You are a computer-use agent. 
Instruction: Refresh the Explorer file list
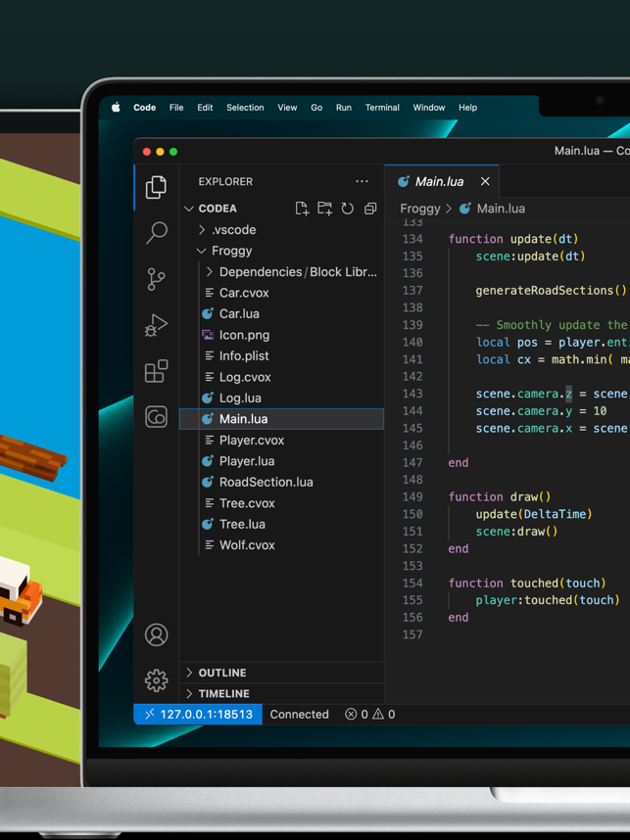coord(348,209)
